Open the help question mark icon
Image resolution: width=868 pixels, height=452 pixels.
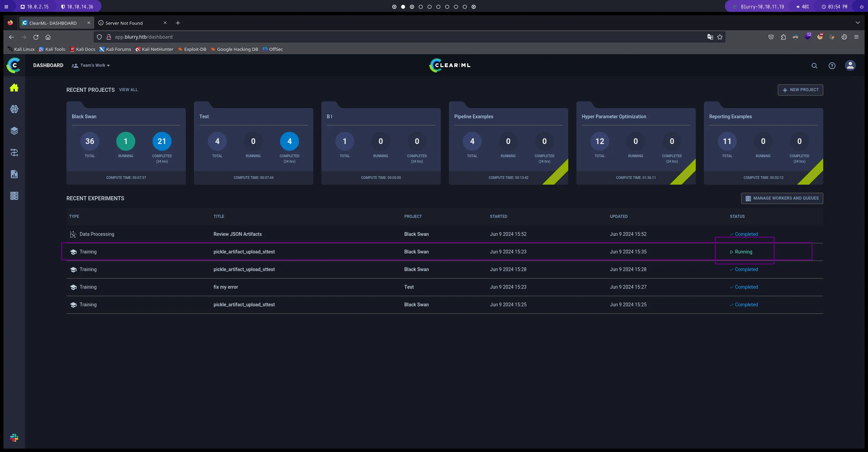click(x=832, y=66)
